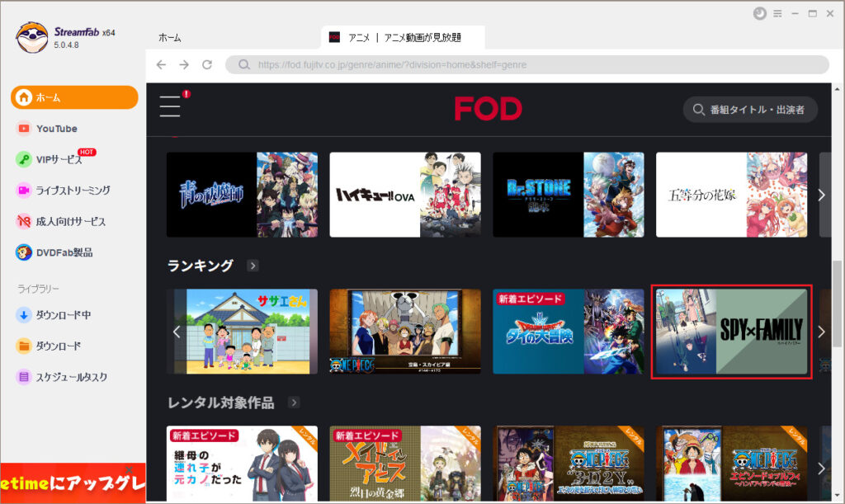845x504 pixels.
Task: Switch to the ホーム tab
Action: 170,38
